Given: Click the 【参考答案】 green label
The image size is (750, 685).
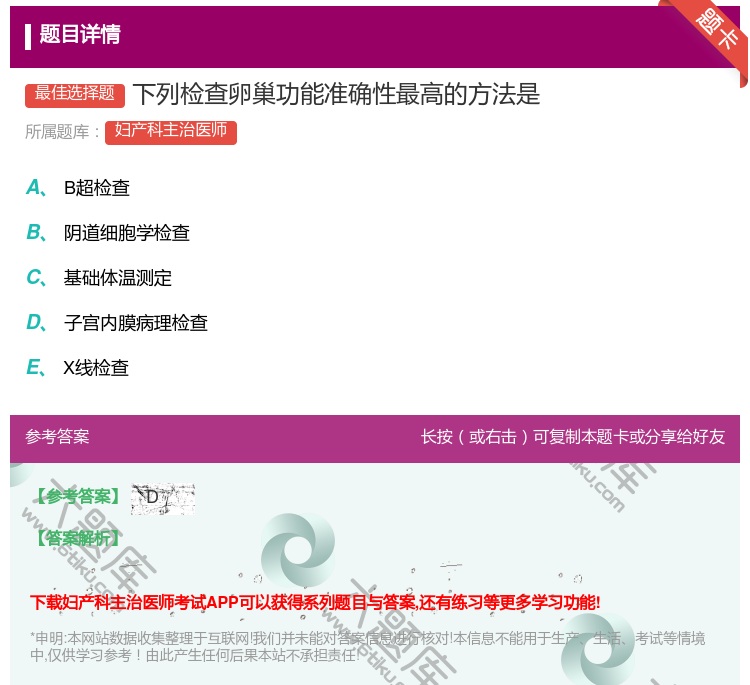Looking at the screenshot, I should click(79, 497).
